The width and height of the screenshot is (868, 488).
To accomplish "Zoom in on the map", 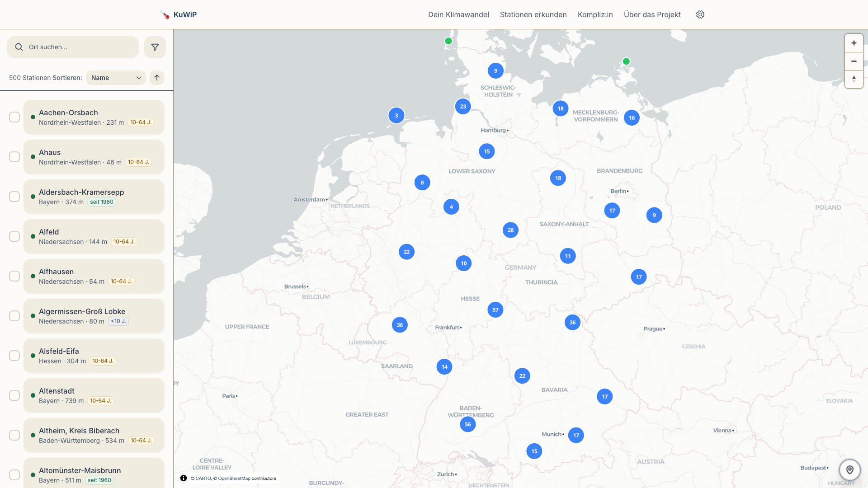I will click(854, 43).
